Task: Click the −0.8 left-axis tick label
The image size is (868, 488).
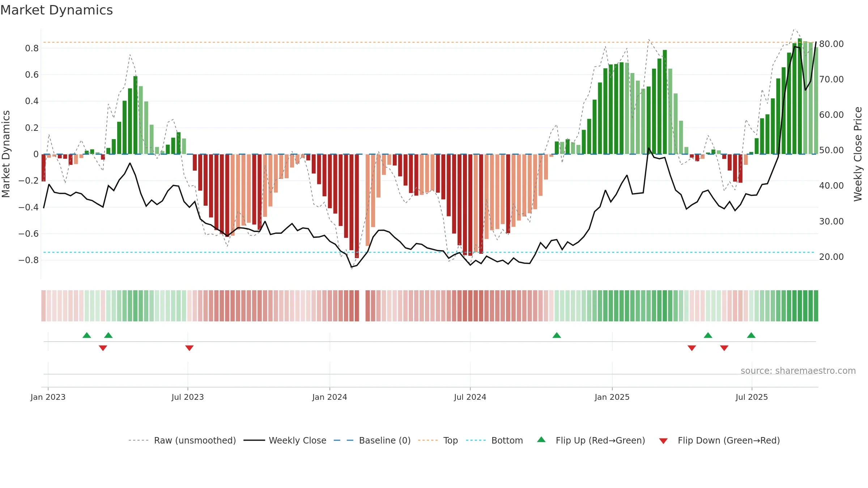Action: [29, 260]
